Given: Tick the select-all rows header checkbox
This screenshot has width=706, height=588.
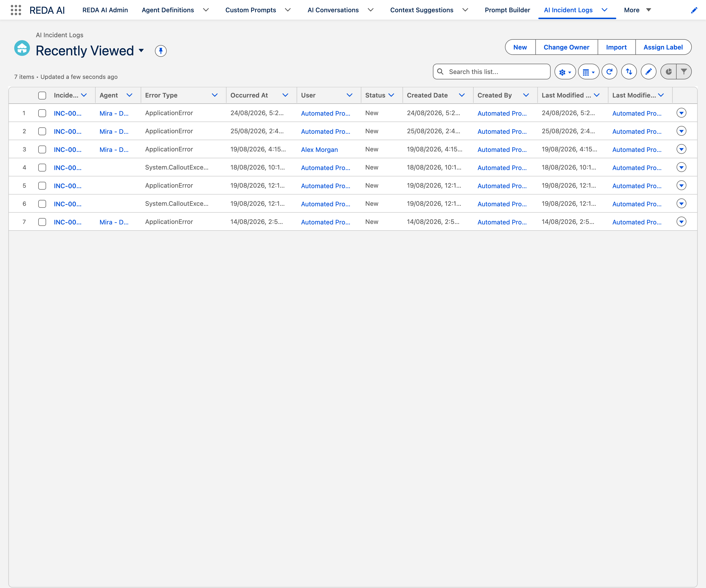Looking at the screenshot, I should (x=42, y=95).
